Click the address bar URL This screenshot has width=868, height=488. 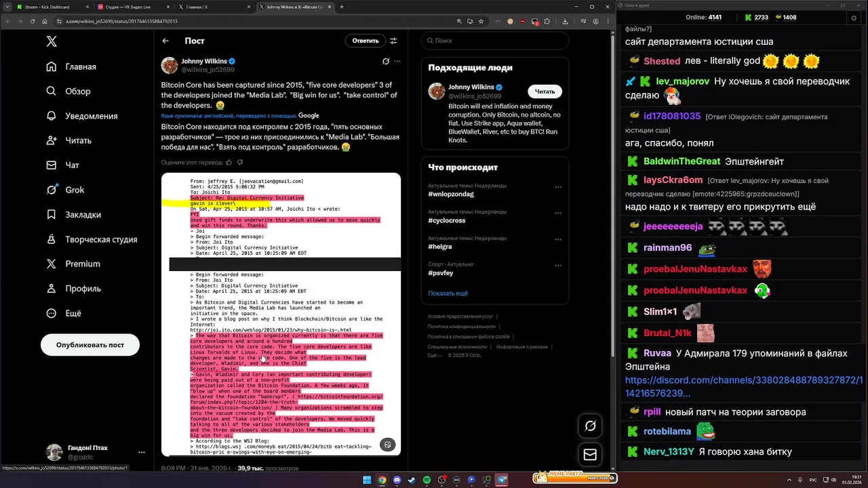[121, 21]
